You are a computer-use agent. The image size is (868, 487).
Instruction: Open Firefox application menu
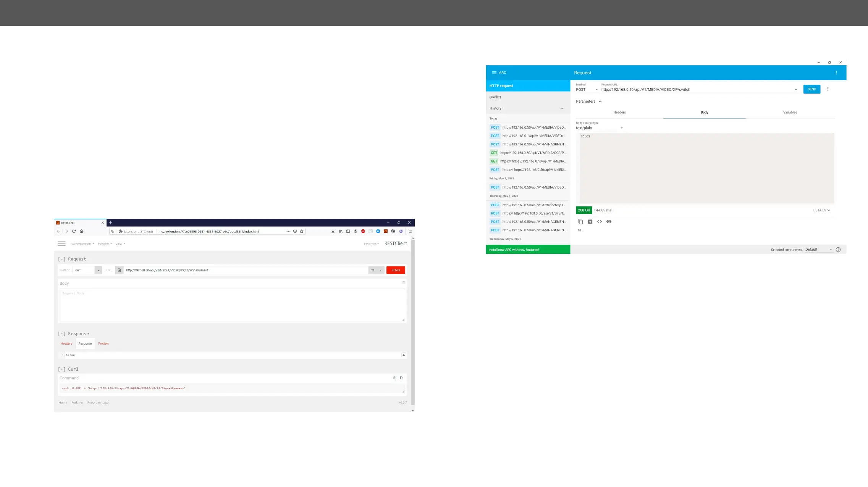tap(411, 231)
